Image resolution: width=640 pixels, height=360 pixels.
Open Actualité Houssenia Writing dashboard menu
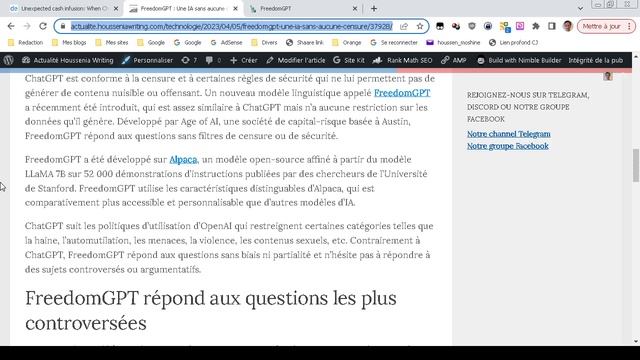click(x=67, y=60)
